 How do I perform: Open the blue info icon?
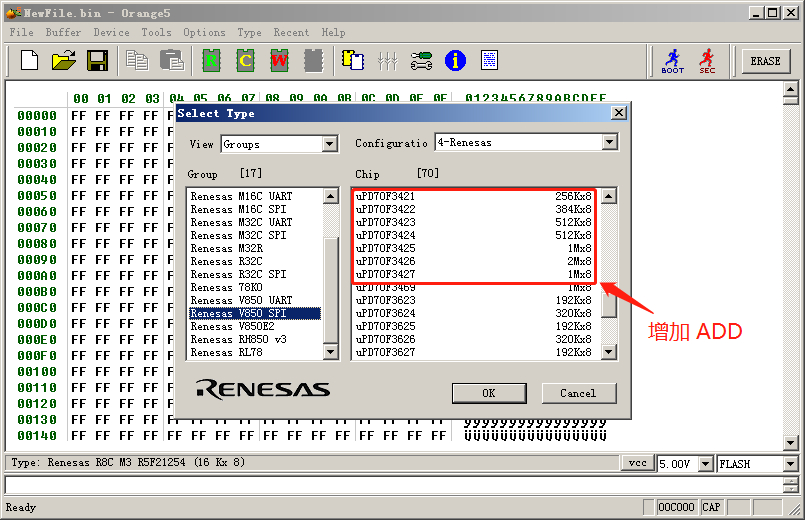[x=455, y=61]
